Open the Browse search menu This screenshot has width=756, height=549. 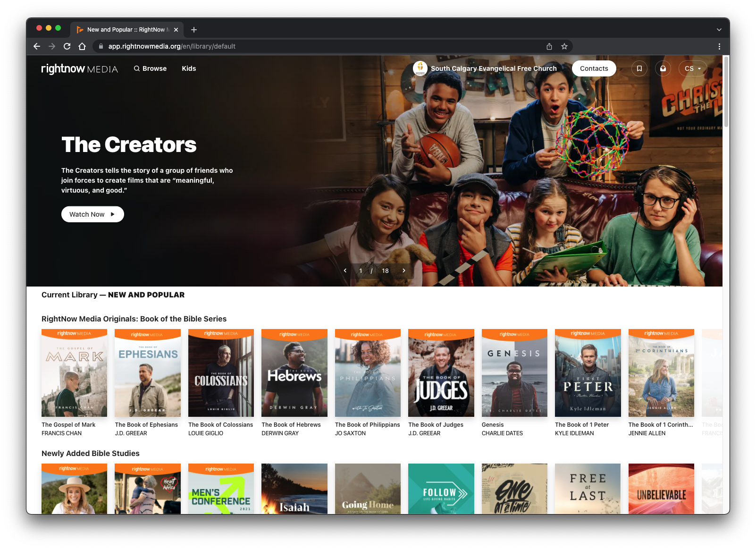point(150,68)
